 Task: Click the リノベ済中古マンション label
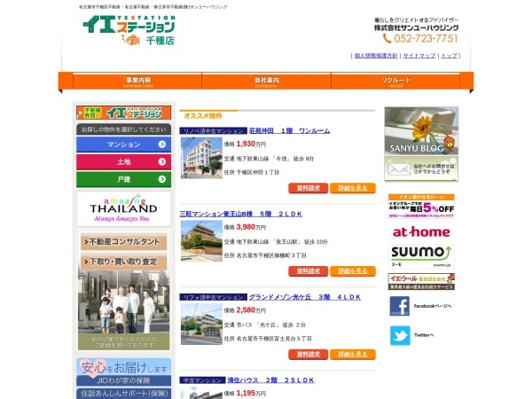214,131
